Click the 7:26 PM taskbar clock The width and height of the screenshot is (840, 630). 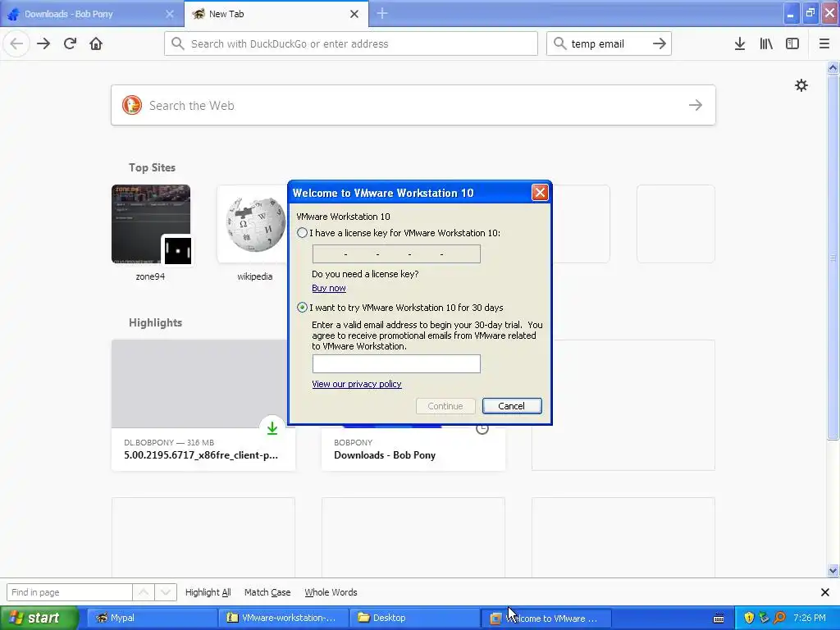[810, 618]
